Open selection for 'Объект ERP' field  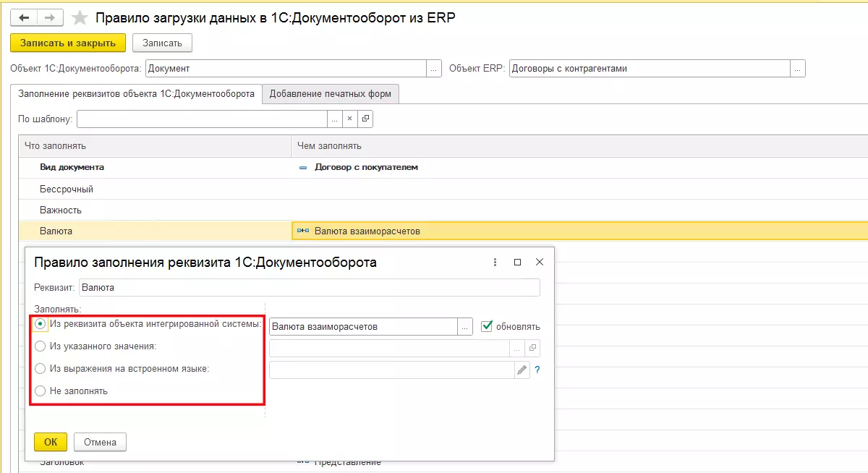pyautogui.click(x=798, y=69)
